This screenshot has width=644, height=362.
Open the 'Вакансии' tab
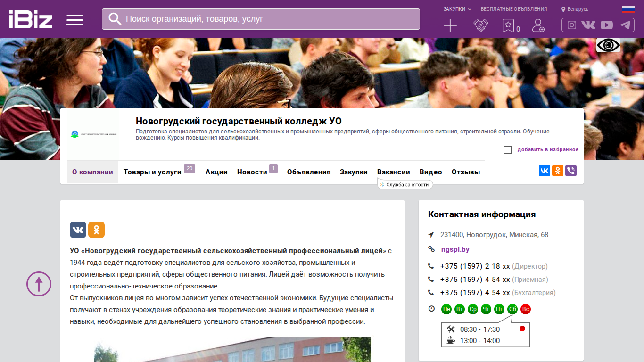[394, 172]
